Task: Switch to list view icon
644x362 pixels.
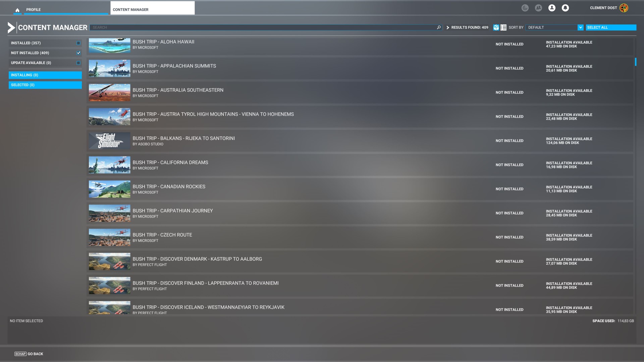Action: [x=503, y=27]
